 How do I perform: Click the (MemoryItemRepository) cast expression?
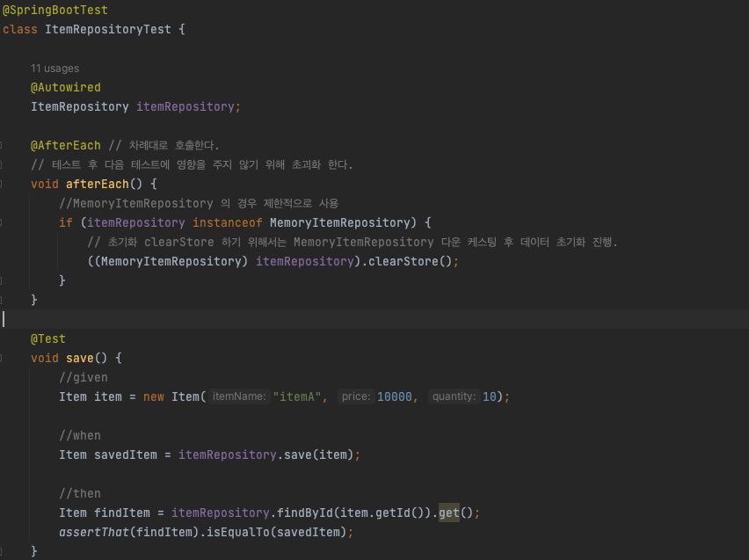171,261
